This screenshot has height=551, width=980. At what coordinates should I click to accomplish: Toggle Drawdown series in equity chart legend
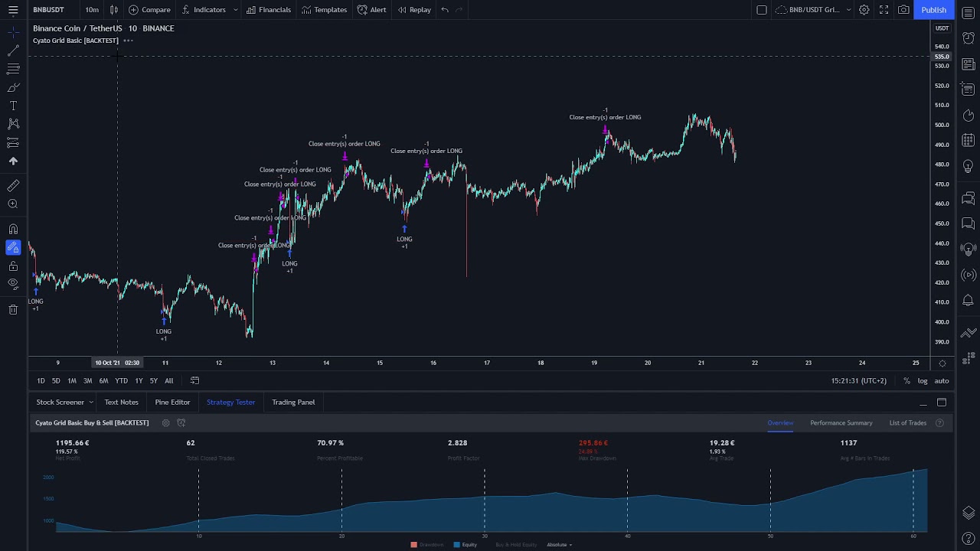tap(426, 545)
